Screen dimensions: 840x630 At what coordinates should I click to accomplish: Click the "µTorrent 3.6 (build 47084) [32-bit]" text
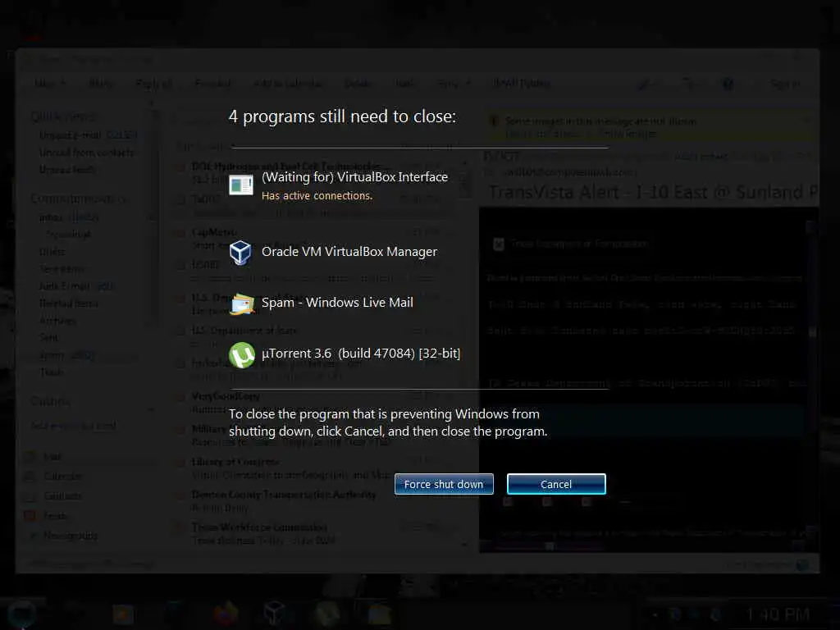(361, 353)
